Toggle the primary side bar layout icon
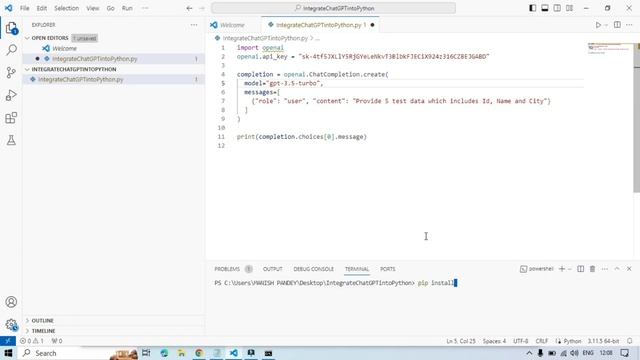640x360 pixels. point(532,8)
